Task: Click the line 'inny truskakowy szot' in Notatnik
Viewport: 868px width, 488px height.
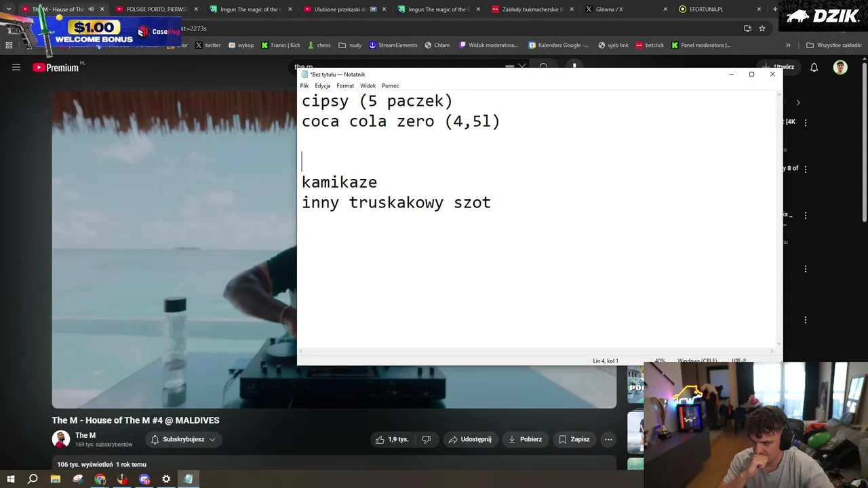Action: 396,203
